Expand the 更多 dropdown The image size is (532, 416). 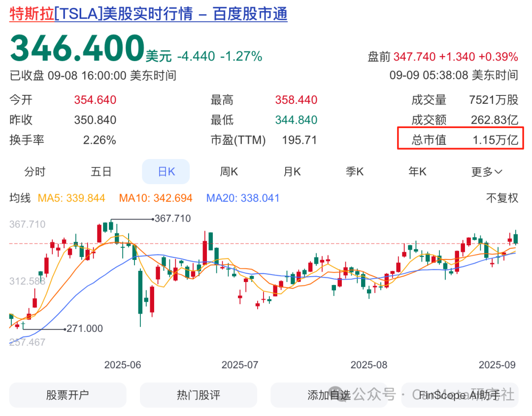[487, 172]
